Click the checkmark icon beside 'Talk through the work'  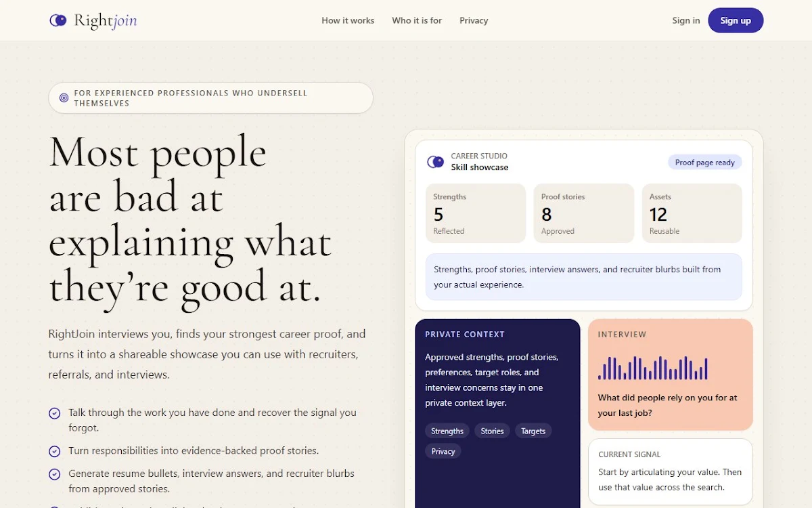[55, 413]
